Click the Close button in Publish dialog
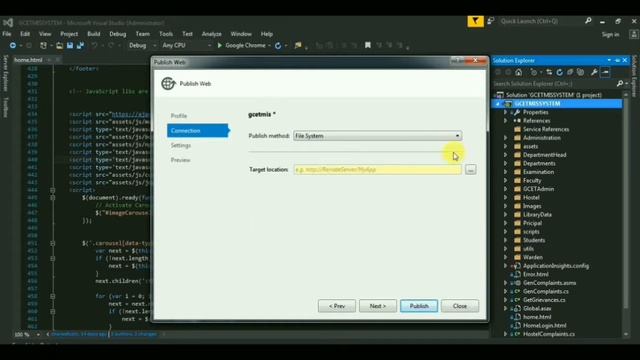Image resolution: width=640 pixels, height=360 pixels. click(460, 306)
